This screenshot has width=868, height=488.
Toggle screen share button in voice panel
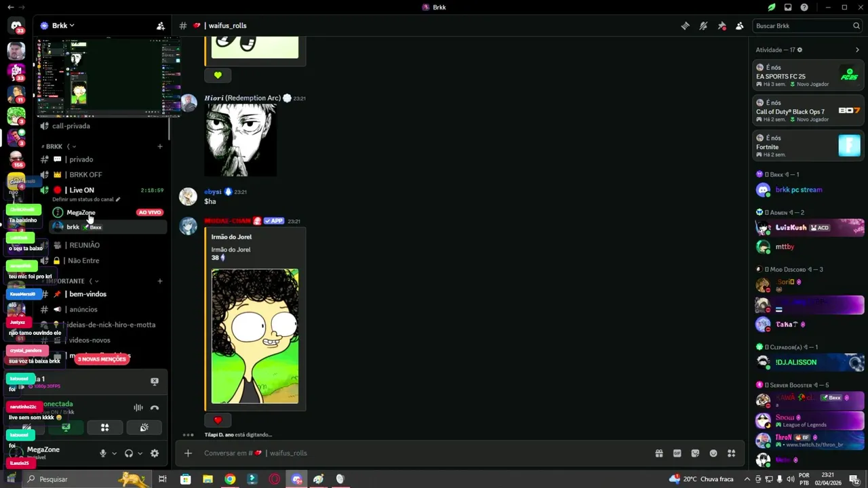point(66,428)
